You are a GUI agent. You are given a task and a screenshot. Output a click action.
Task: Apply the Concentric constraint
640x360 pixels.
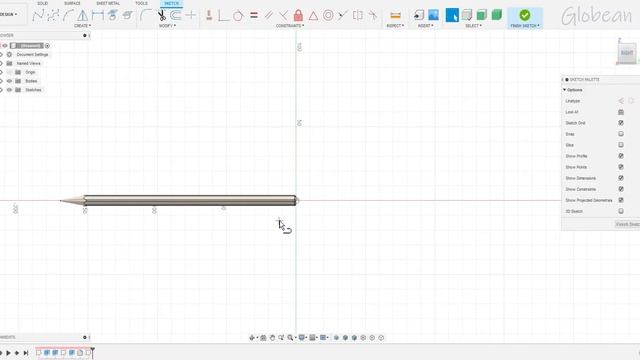pos(328,16)
